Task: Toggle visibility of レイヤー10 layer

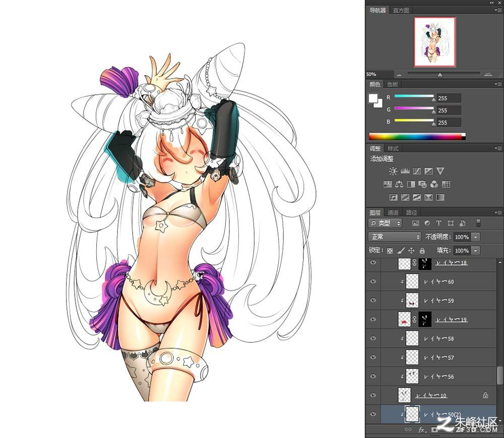Action: tap(373, 395)
